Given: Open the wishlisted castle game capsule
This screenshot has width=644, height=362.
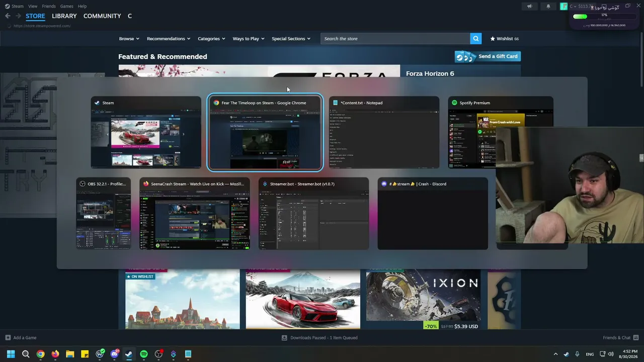Looking at the screenshot, I should click(183, 300).
